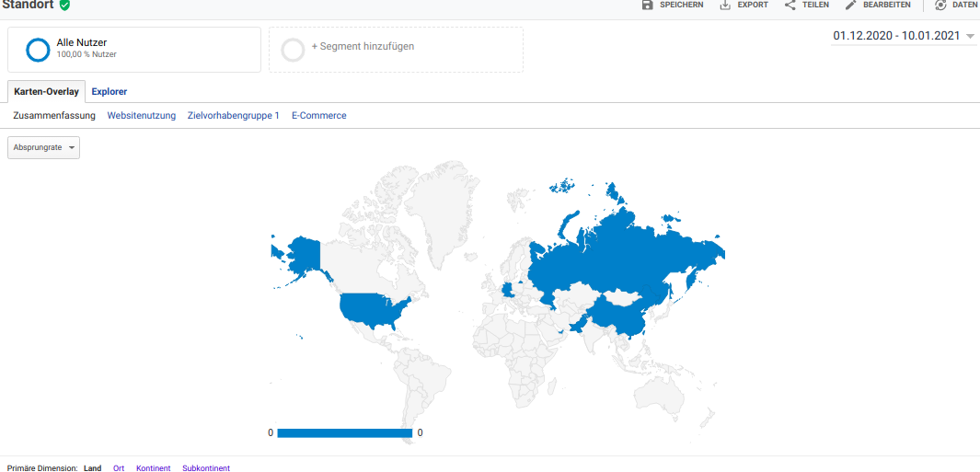
Task: Click the BEARBEITEN label
Action: (x=887, y=5)
